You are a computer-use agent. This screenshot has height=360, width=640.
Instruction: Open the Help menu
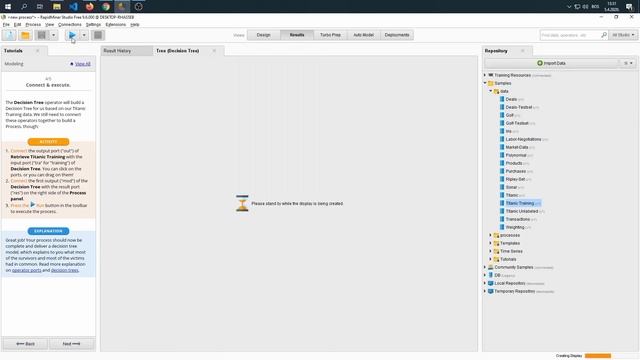click(x=135, y=24)
